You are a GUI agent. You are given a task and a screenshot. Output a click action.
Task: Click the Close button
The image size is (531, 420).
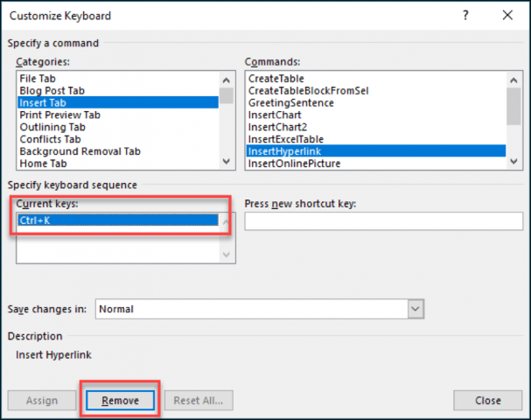coord(487,401)
